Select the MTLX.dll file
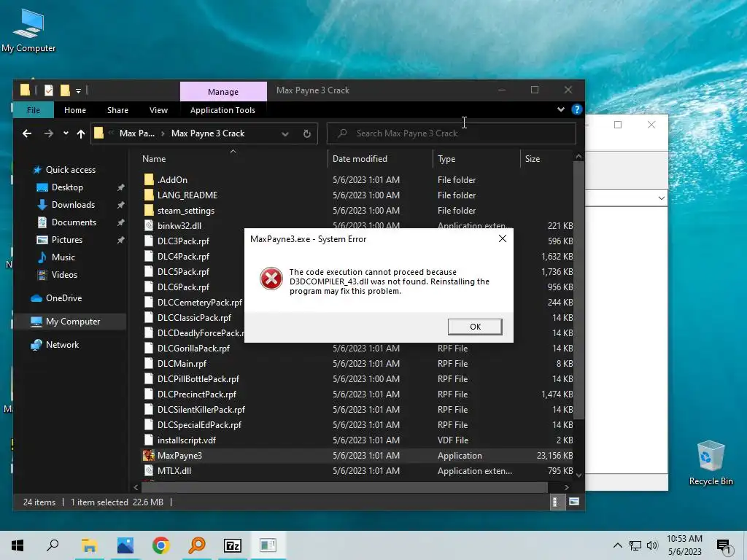The width and height of the screenshot is (747, 560). pyautogui.click(x=174, y=471)
